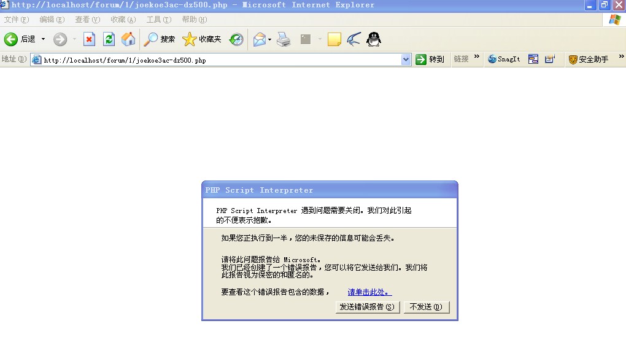Open the Back history dropdown arrow

pos(43,39)
